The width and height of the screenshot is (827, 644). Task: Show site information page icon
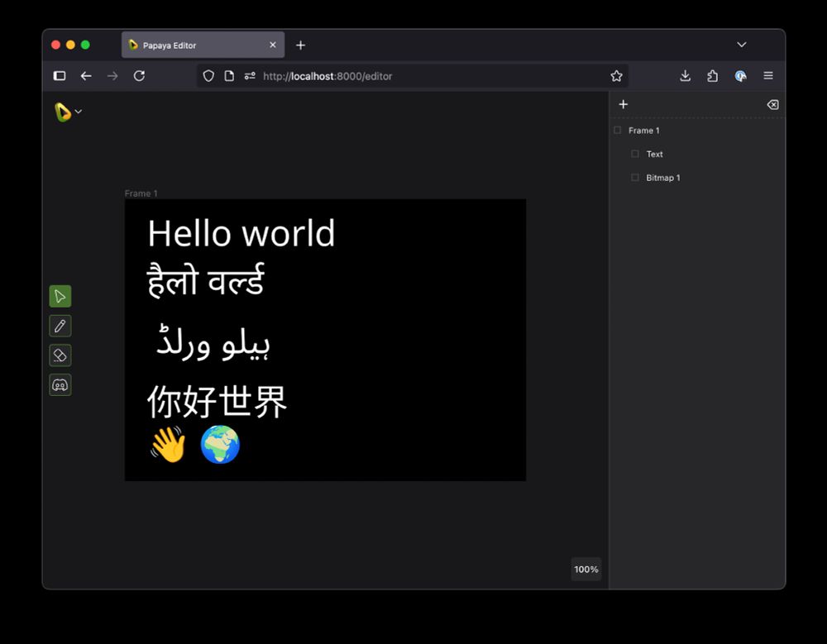point(229,76)
